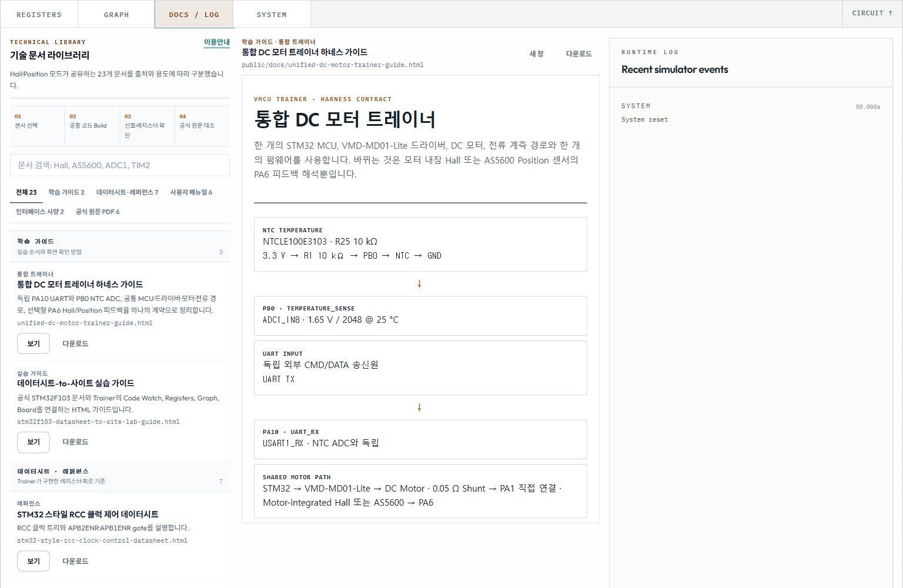Click 보기 for 데이터시트-to-사이트 실습 가이드

tap(34, 442)
